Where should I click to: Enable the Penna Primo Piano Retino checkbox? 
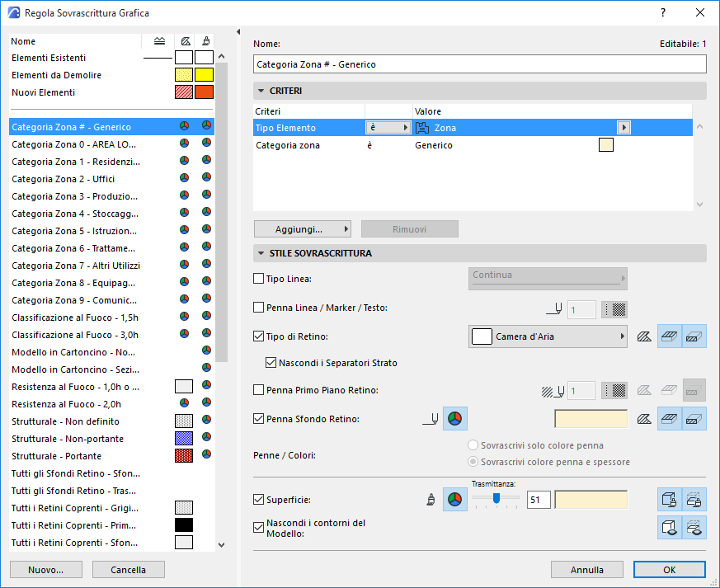(x=259, y=390)
